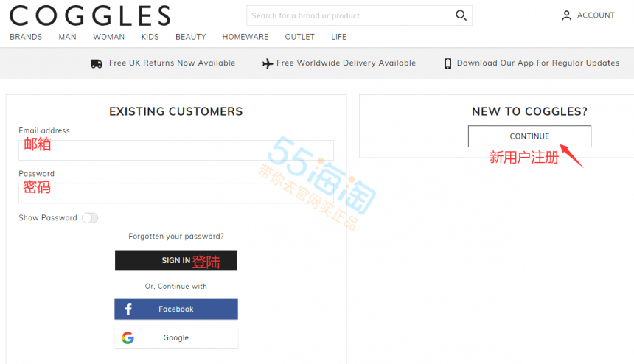Screen dimensions: 634x364
Task: Continue with Facebook button
Action: coord(176,309)
